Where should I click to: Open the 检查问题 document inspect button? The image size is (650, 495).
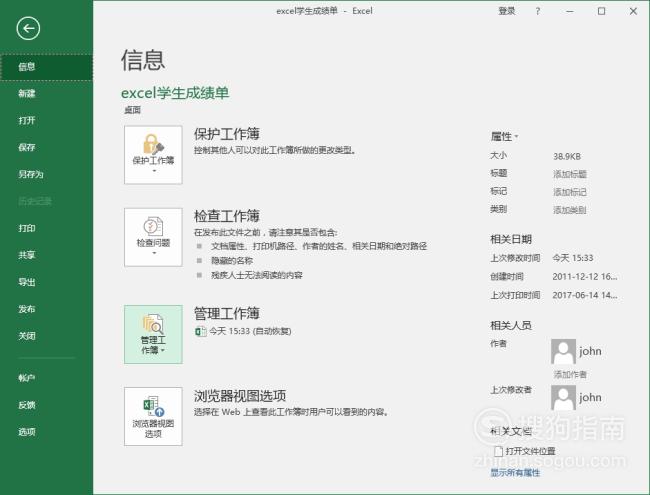click(x=153, y=237)
